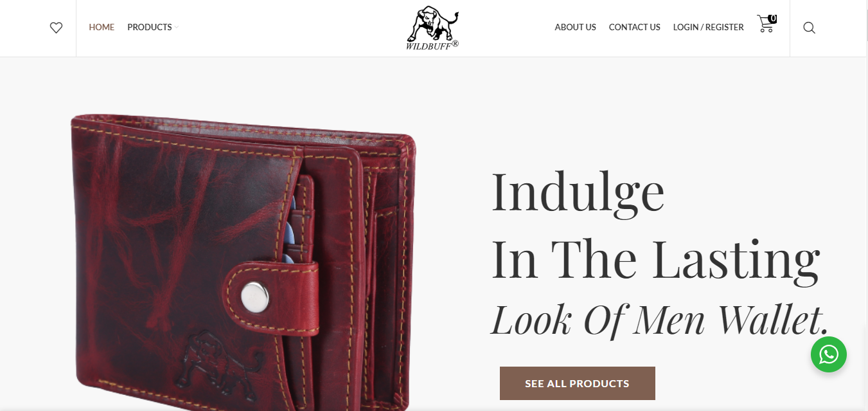
Task: Open the wishlist heart icon
Action: tap(57, 28)
